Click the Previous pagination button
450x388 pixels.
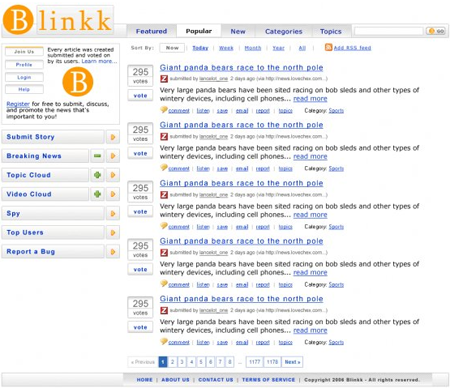pos(143,362)
